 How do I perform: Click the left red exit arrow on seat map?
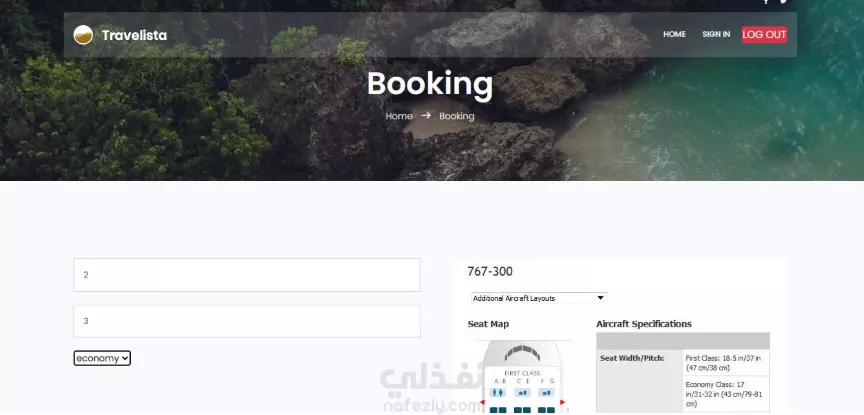tap(483, 403)
